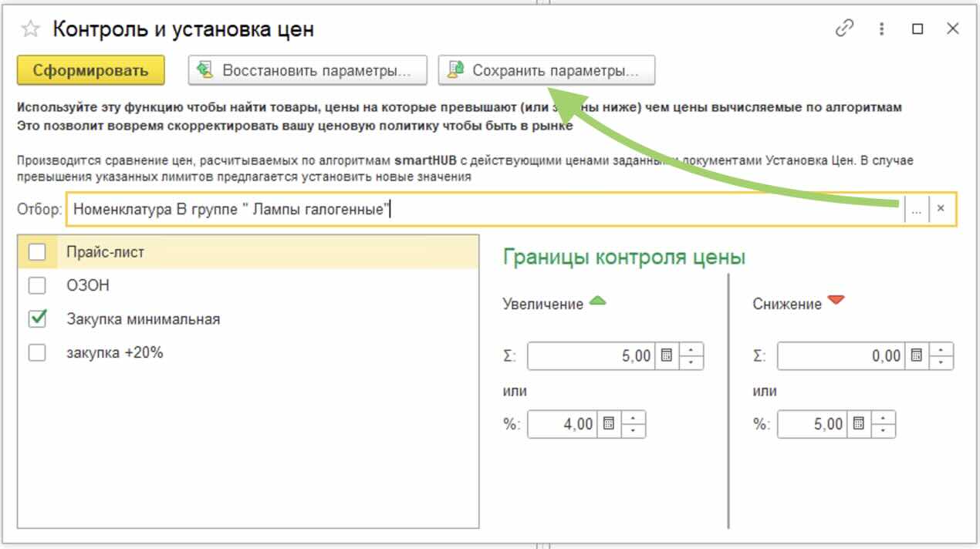This screenshot has height=549, width=980.
Task: Maximize the Контроль и установка цен window
Action: (917, 29)
